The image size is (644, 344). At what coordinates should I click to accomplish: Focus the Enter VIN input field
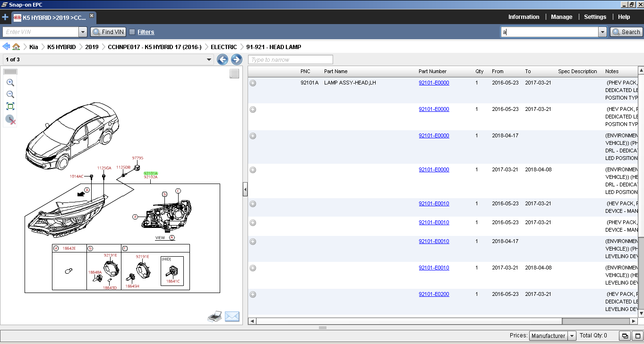[41, 32]
